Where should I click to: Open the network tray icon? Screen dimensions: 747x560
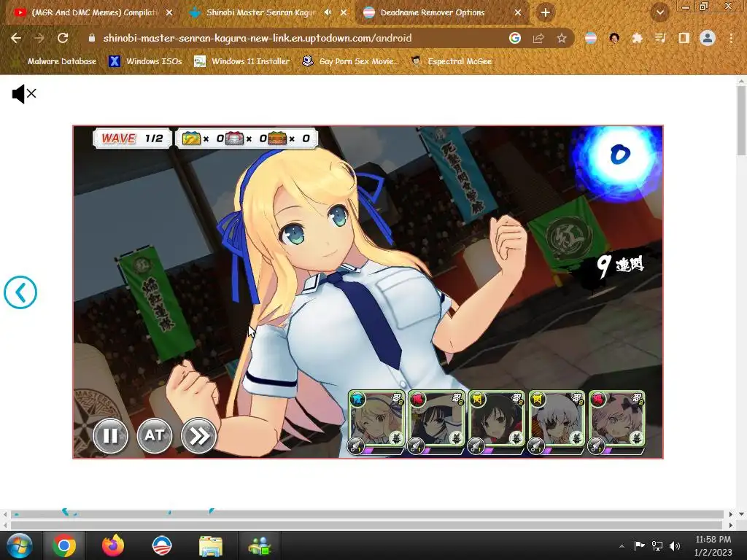pyautogui.click(x=657, y=545)
